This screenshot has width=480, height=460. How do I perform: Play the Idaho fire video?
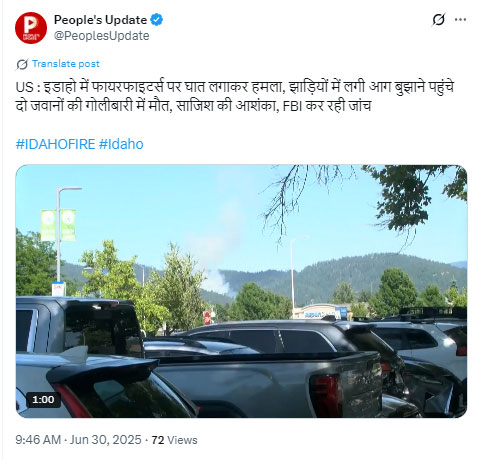[x=241, y=291]
